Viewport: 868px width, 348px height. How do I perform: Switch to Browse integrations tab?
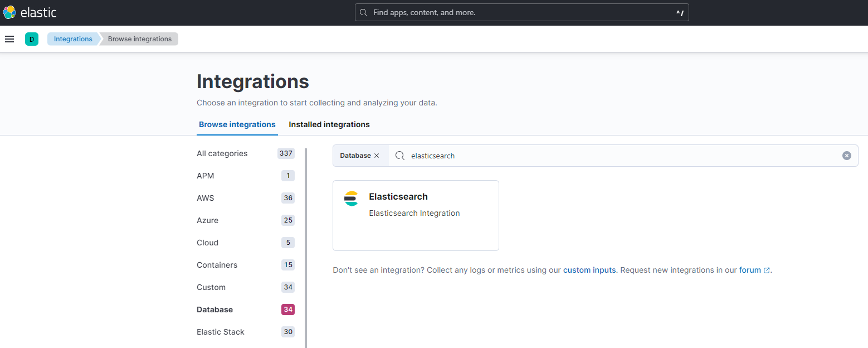237,124
